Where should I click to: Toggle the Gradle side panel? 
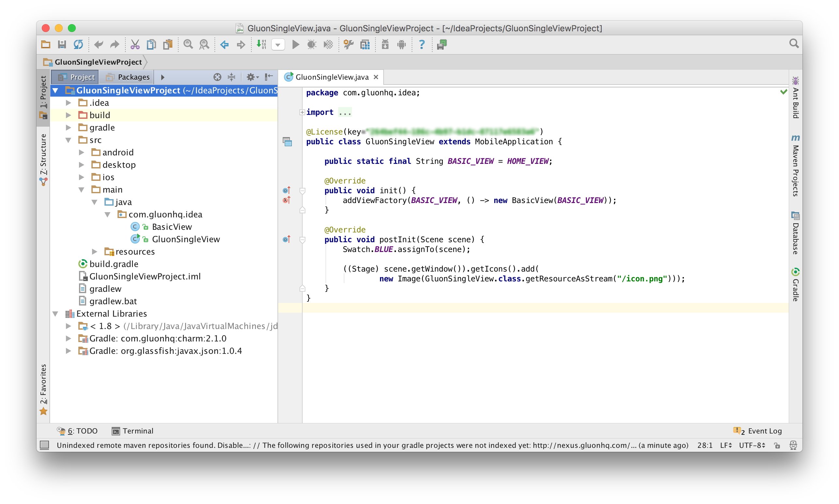pyautogui.click(x=796, y=285)
